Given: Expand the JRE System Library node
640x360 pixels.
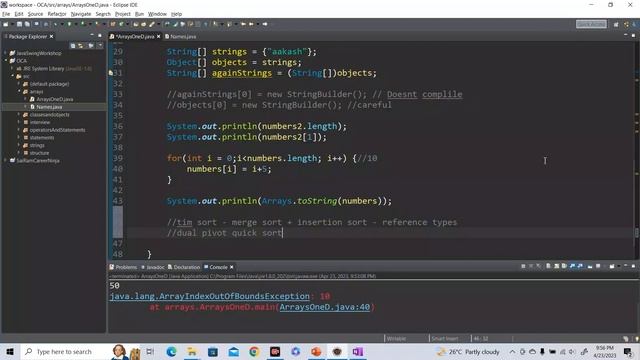Looking at the screenshot, I should 12,69.
